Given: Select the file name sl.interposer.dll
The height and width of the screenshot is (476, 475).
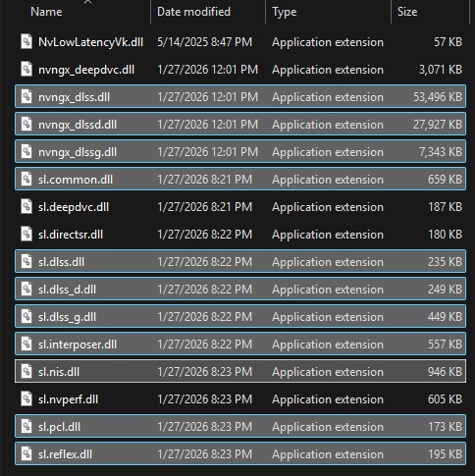Looking at the screenshot, I should click(x=78, y=344).
